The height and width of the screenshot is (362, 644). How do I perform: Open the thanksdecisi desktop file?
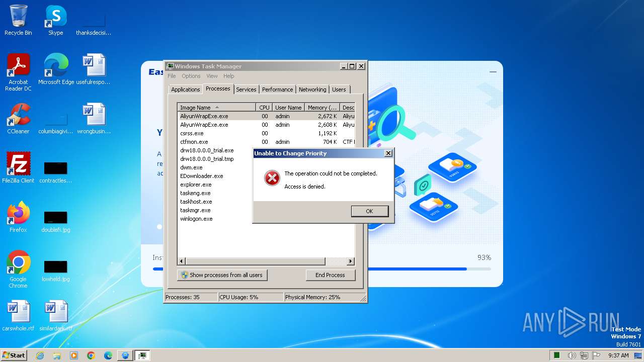tap(94, 24)
